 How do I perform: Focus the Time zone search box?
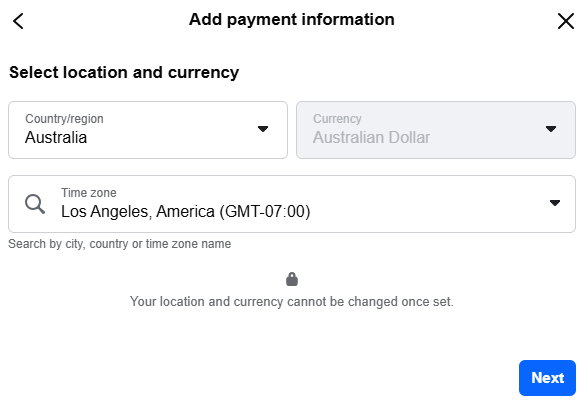click(292, 204)
